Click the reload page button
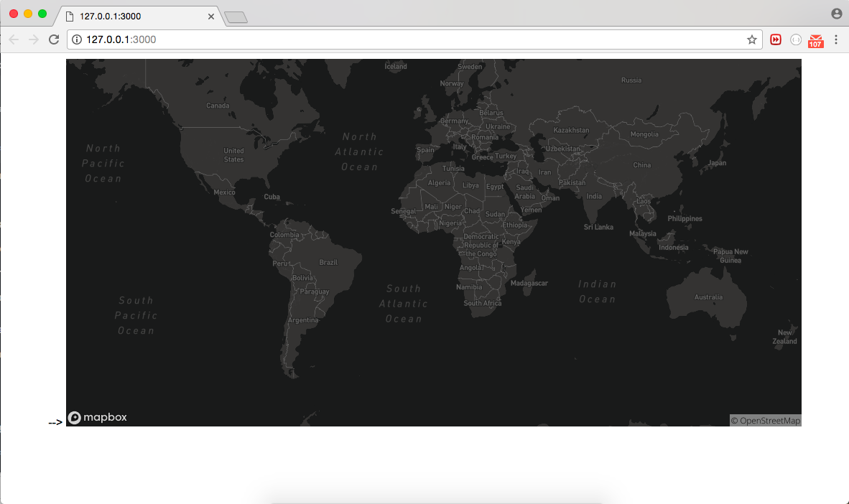Viewport: 849px width, 504px height. (54, 39)
